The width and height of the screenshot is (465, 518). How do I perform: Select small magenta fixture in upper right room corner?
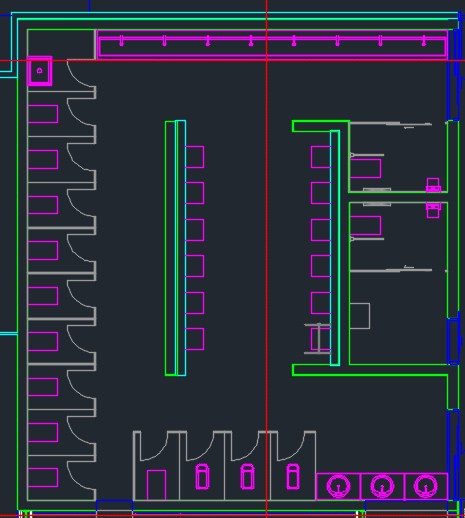[x=433, y=185]
